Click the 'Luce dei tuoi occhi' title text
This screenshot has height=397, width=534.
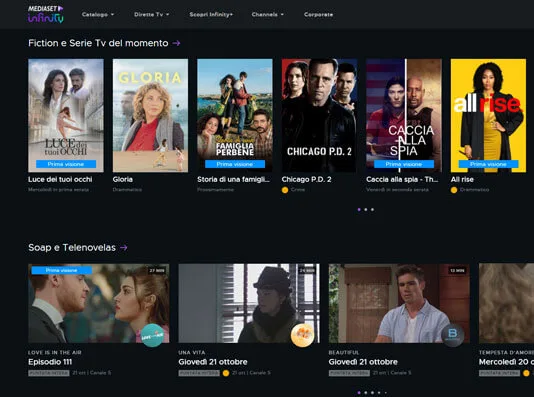60,179
